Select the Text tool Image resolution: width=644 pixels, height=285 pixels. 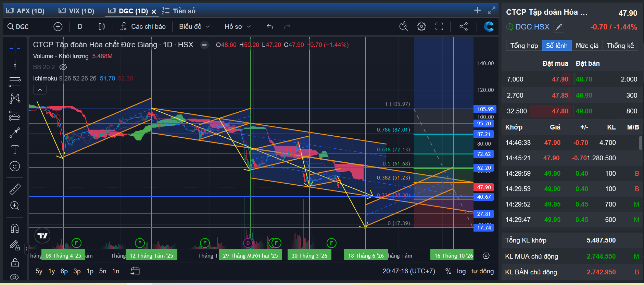pos(15,149)
